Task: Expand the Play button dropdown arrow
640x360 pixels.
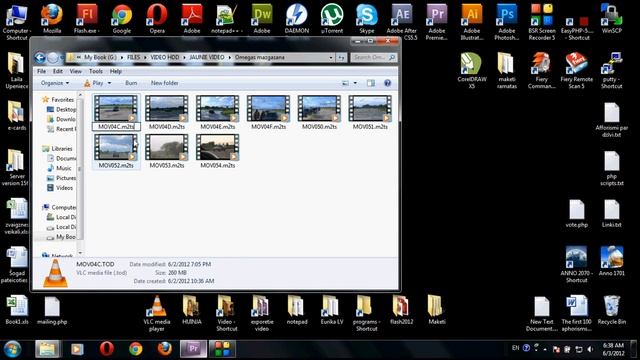Action: click(109, 83)
